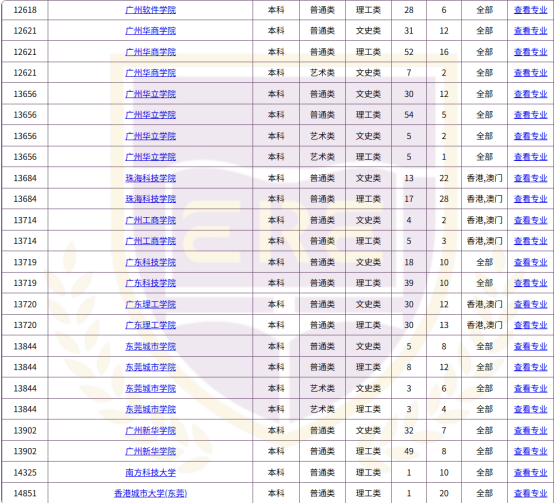
Task: Select 艺术类 in the 广州华商学院 row
Action: click(322, 73)
